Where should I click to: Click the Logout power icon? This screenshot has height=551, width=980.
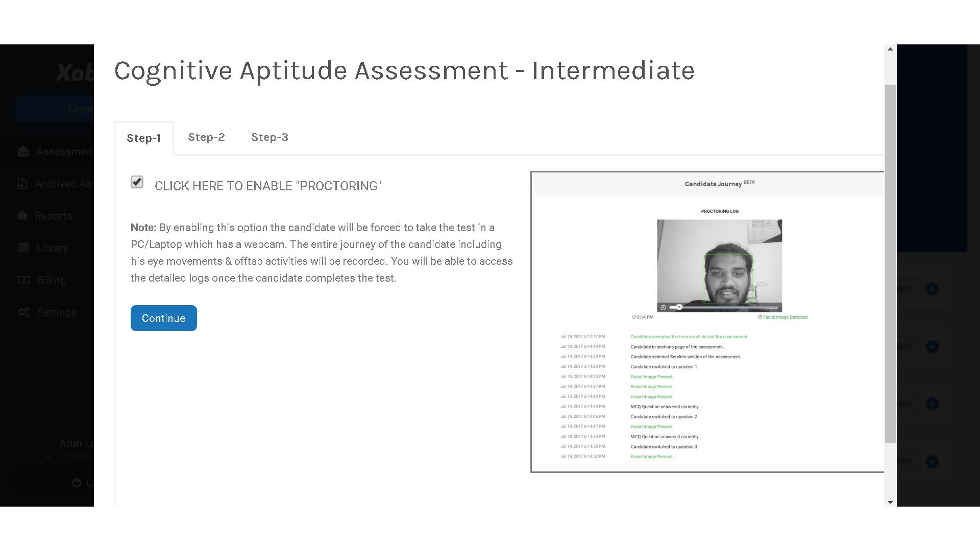(x=77, y=483)
